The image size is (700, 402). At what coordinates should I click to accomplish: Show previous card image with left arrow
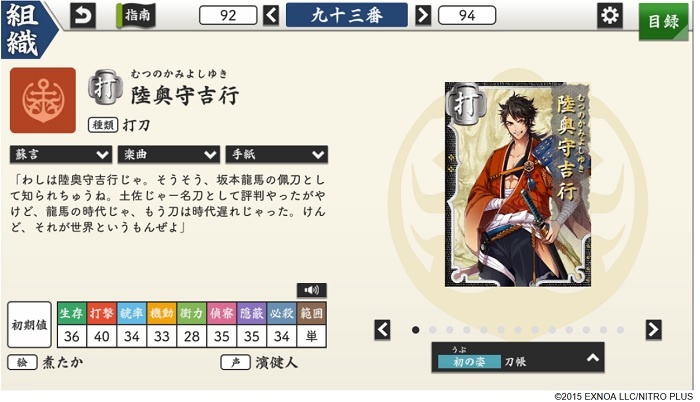point(383,330)
